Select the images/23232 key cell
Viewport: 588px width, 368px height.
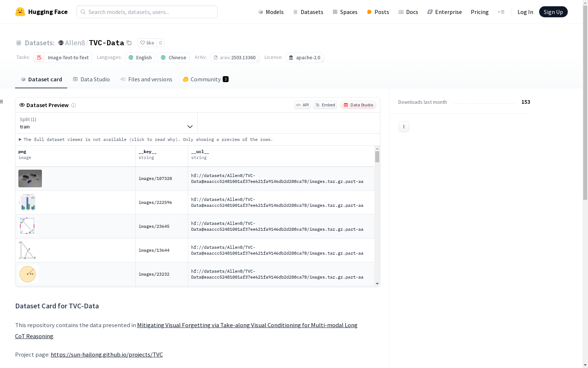point(162,274)
